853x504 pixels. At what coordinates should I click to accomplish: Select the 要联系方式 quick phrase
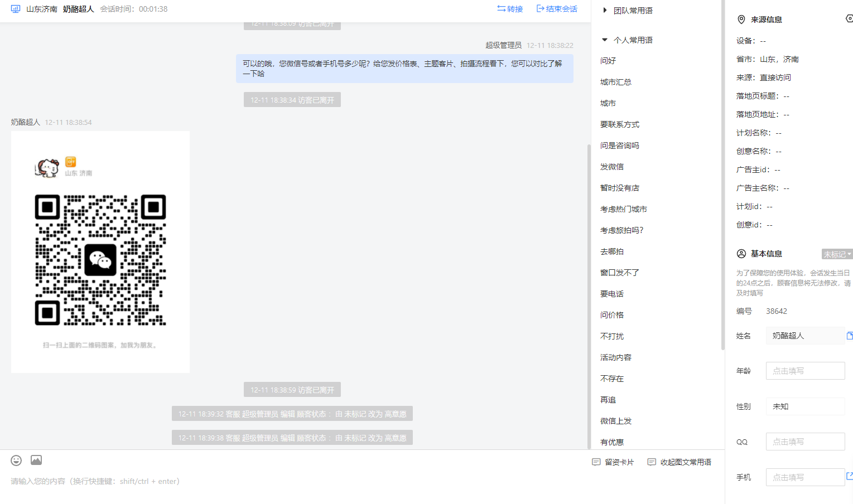tap(620, 124)
